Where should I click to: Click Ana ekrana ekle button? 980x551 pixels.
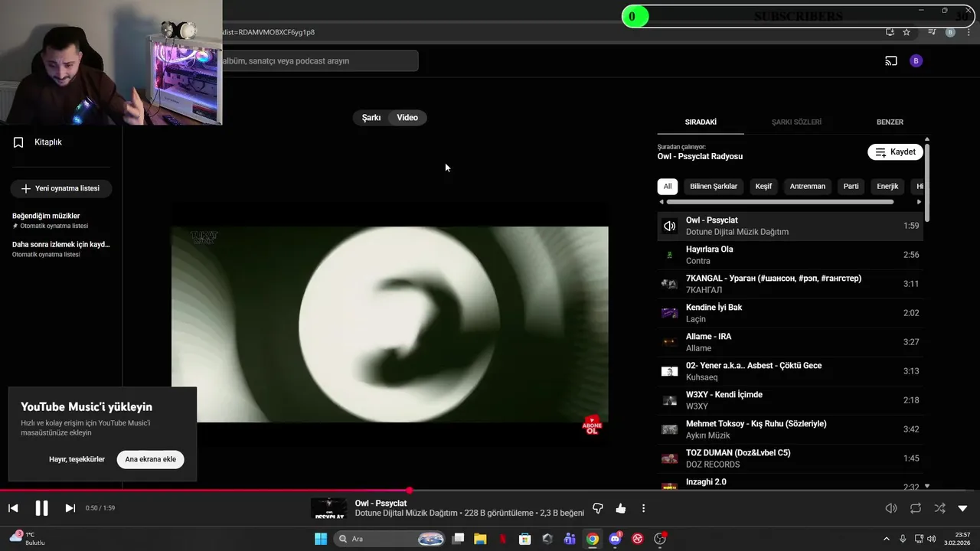pos(151,459)
